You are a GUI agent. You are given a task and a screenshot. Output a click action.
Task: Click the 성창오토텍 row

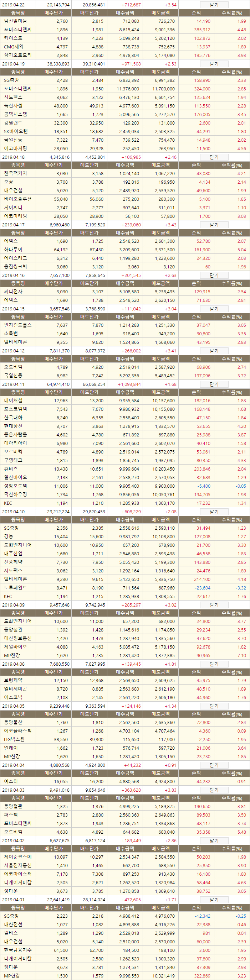point(125,486)
